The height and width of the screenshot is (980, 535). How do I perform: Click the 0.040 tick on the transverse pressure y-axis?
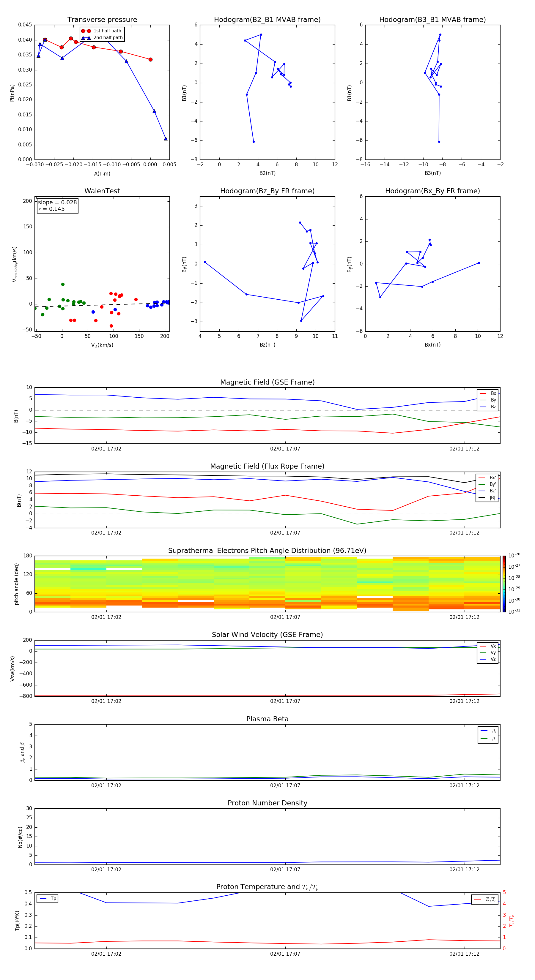(x=25, y=40)
